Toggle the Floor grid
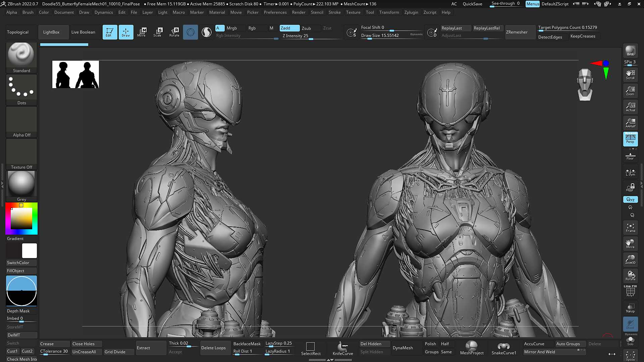The image size is (644, 362). click(630, 155)
